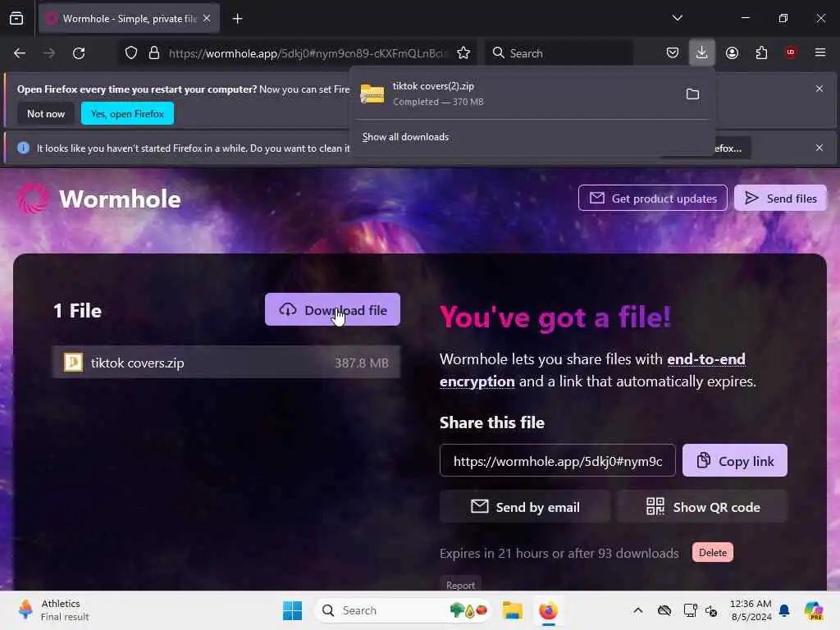The height and width of the screenshot is (630, 840).
Task: Open File Explorer from taskbar
Action: point(512,610)
